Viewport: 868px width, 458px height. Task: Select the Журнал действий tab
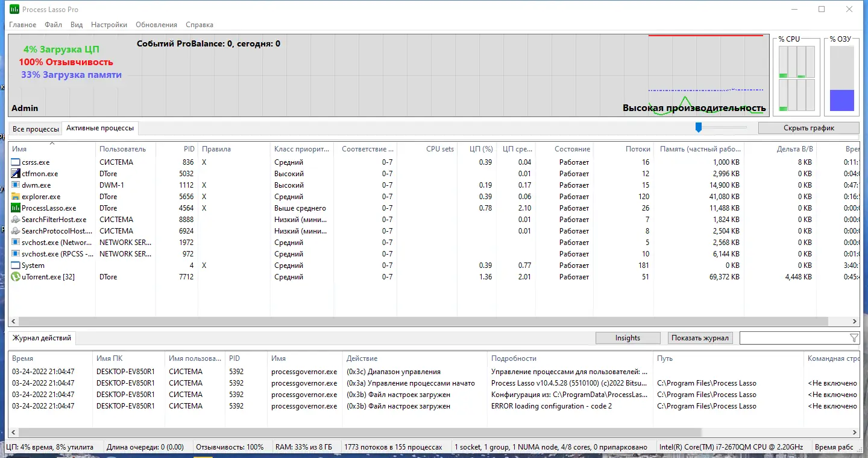tap(42, 338)
